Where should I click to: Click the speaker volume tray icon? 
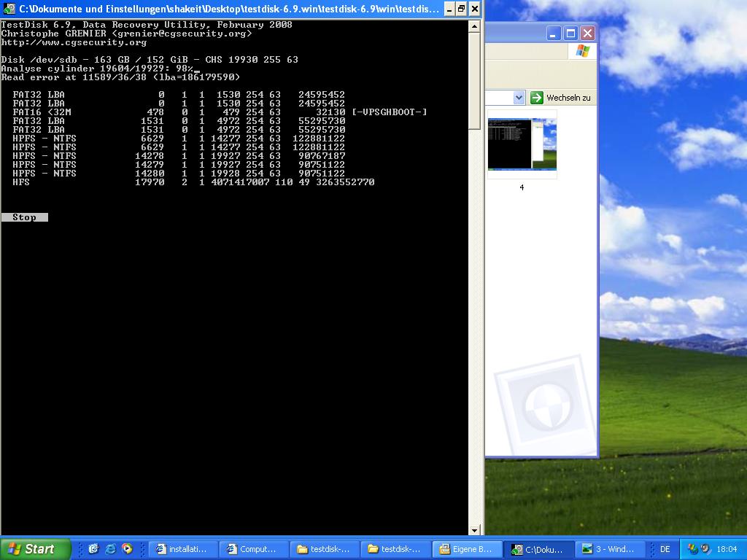[x=705, y=549]
